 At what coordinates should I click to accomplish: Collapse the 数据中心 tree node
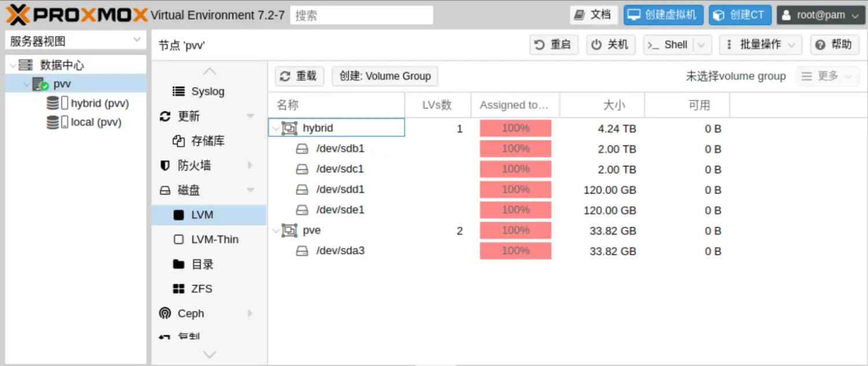click(x=13, y=66)
